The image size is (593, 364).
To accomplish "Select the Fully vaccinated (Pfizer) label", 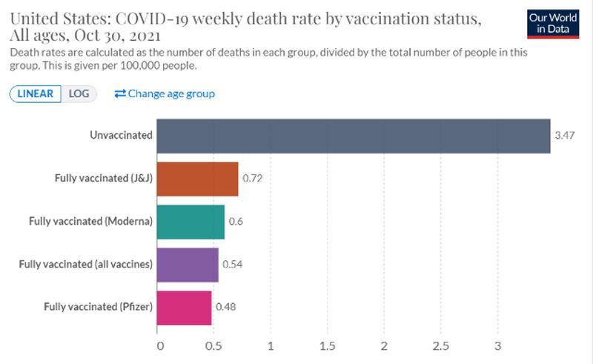I will point(99,307).
